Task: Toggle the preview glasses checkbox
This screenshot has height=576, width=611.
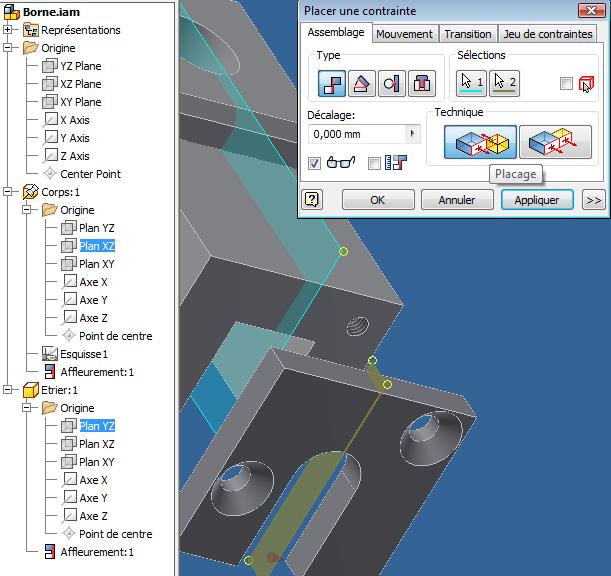Action: pyautogui.click(x=315, y=163)
